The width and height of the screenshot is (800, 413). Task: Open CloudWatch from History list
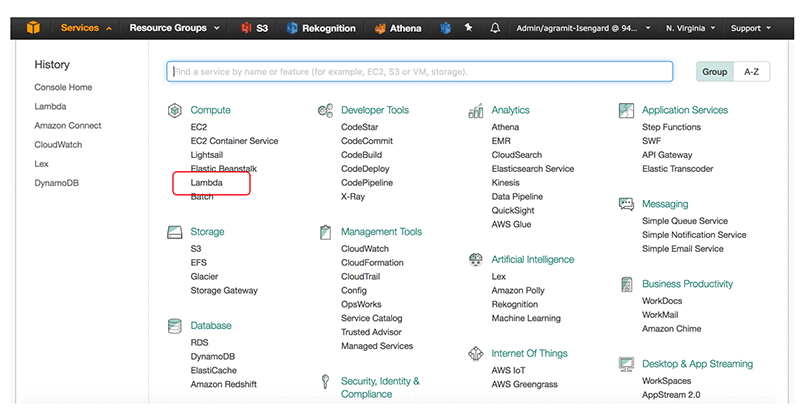click(x=58, y=145)
